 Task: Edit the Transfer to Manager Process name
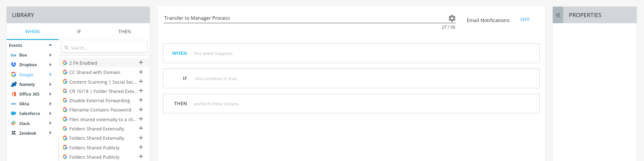[x=305, y=18]
